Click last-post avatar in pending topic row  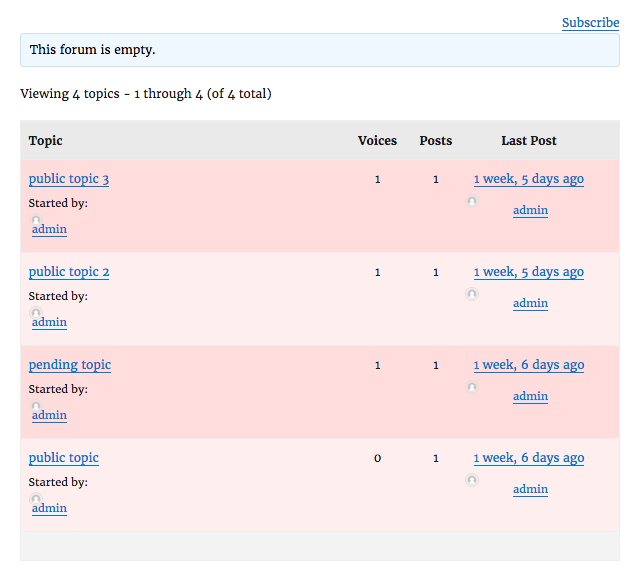coord(472,387)
